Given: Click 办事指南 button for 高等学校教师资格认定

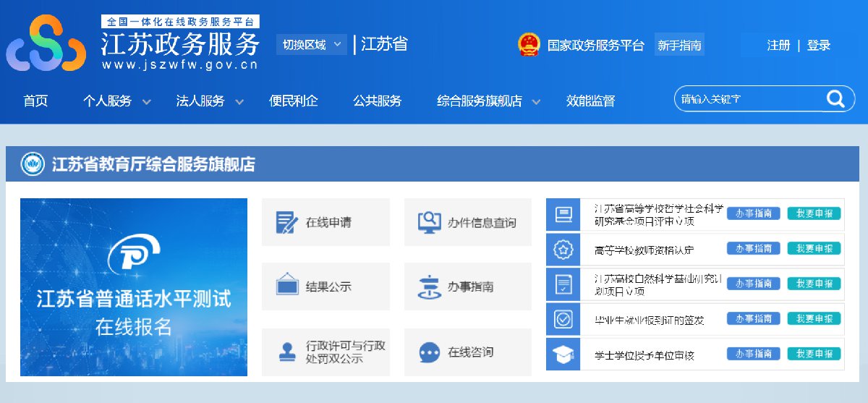Looking at the screenshot, I should (x=753, y=249).
